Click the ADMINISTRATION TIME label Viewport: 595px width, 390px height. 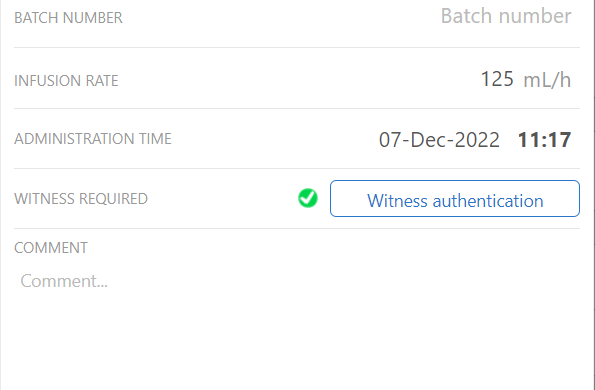tap(93, 139)
